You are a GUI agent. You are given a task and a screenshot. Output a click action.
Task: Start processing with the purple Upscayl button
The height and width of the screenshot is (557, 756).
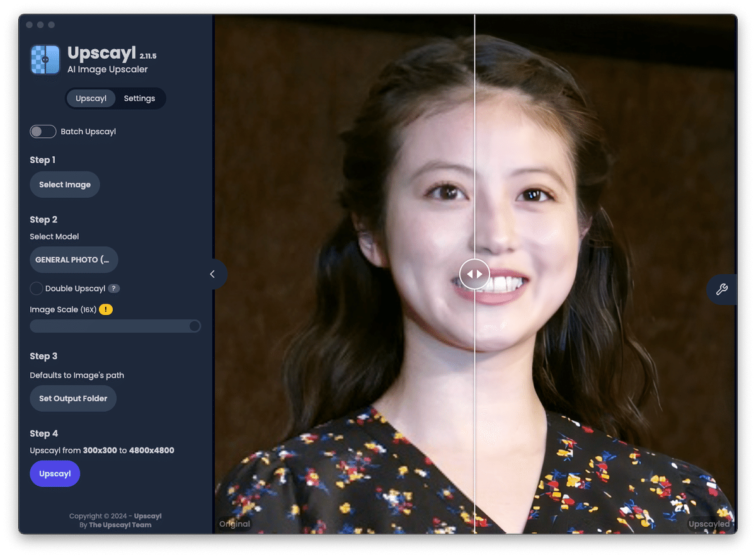tap(55, 474)
